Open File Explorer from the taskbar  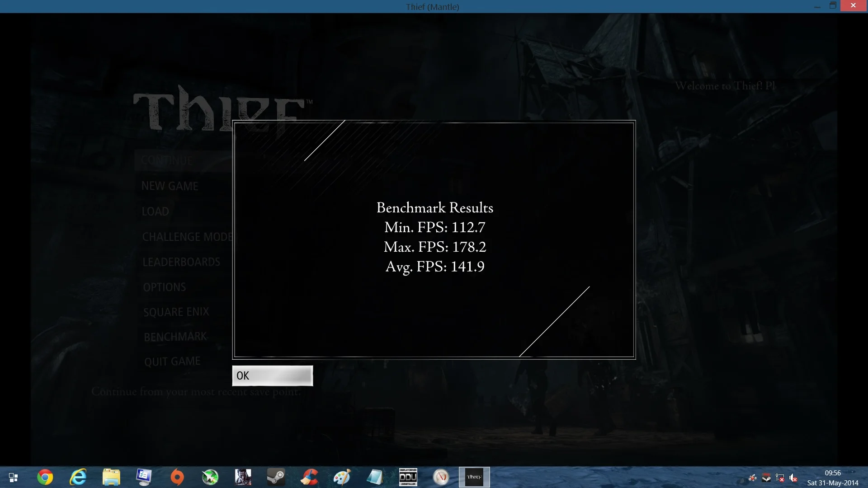pyautogui.click(x=111, y=477)
